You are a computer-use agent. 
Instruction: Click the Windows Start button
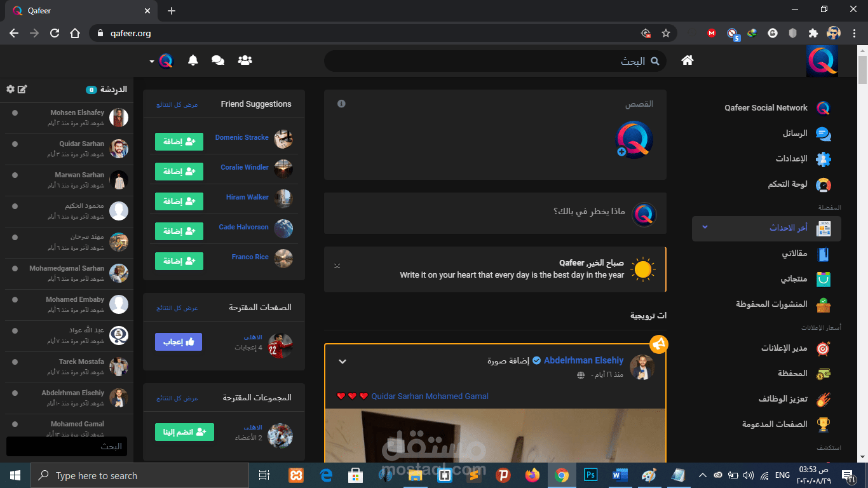(15, 475)
